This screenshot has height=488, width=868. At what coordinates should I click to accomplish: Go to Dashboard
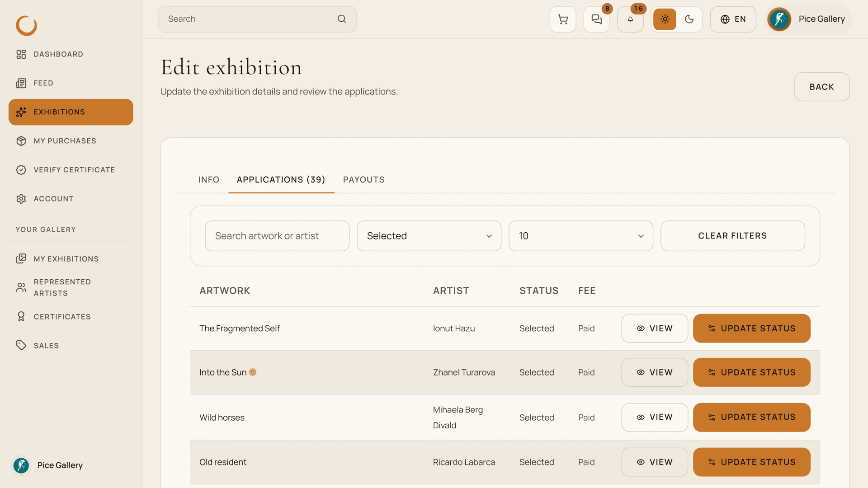tap(71, 54)
